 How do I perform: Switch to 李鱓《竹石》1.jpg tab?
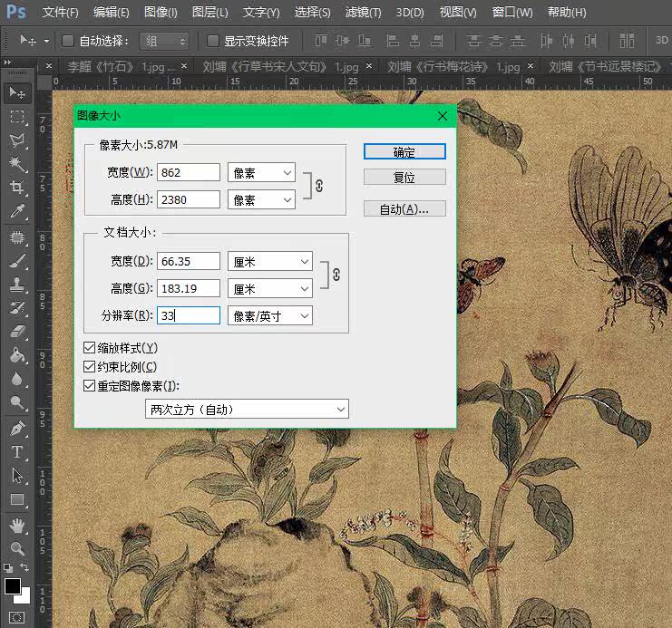coord(122,67)
